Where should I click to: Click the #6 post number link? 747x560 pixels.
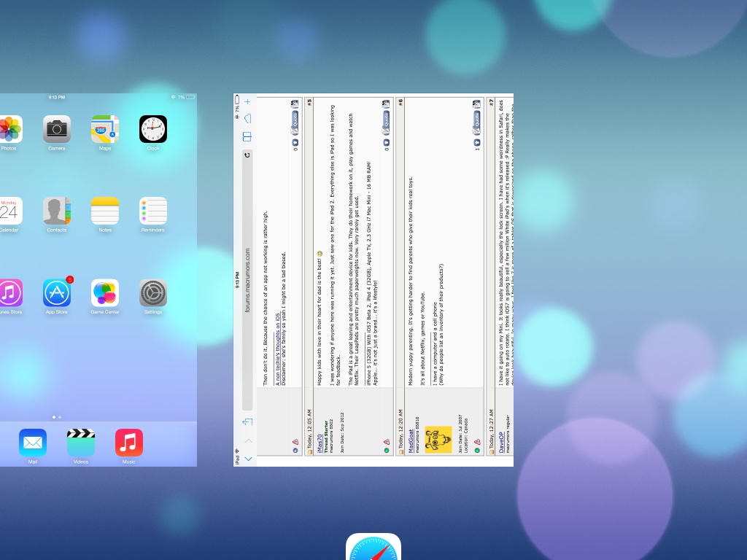[x=400, y=101]
